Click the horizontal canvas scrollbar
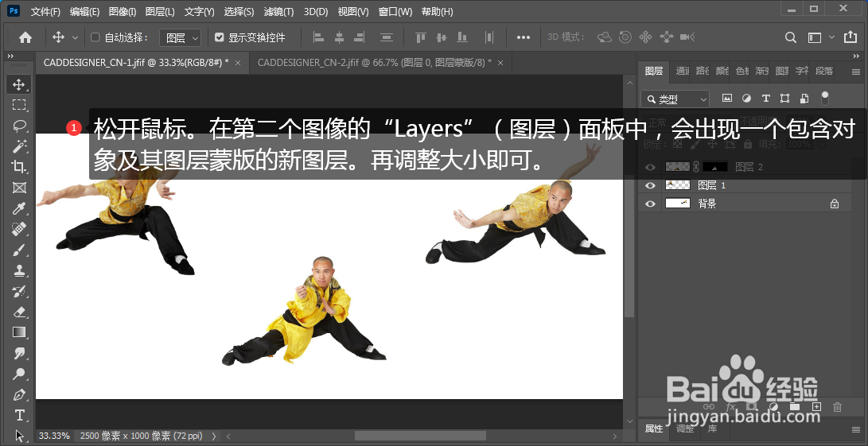This screenshot has width=868, height=446. coord(420,436)
